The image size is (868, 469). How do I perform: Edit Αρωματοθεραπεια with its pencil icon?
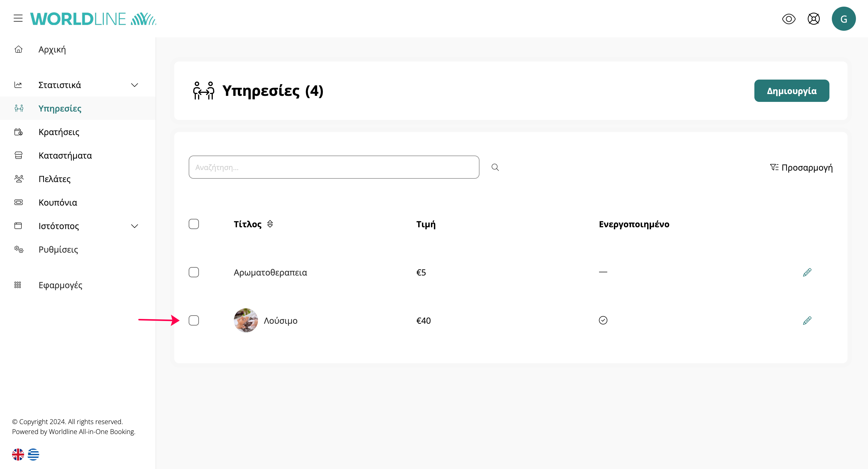(x=807, y=272)
